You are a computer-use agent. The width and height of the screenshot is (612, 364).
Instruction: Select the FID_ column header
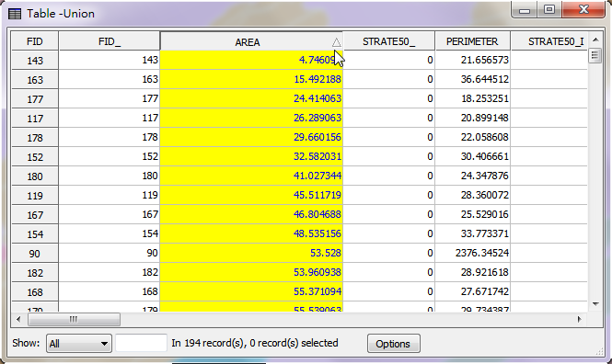click(110, 41)
